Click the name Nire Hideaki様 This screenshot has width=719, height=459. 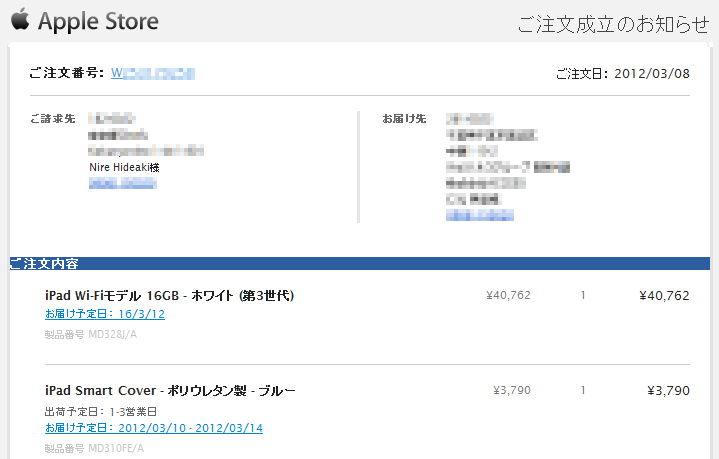(x=124, y=167)
